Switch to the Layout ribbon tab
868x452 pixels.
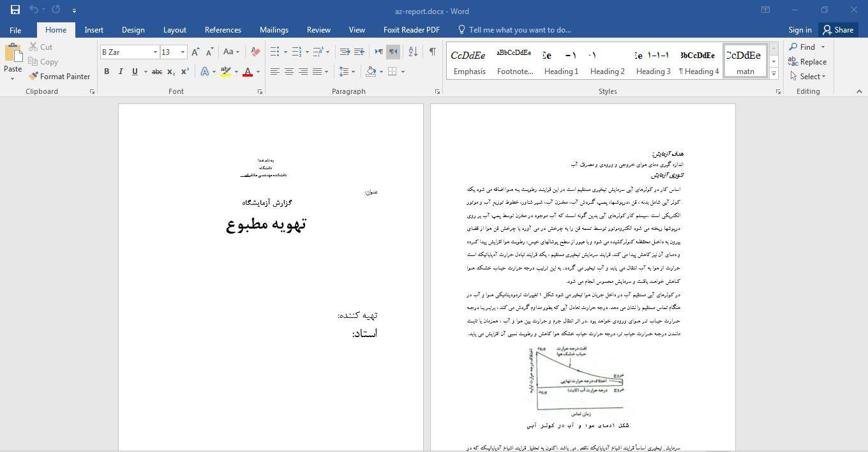[x=174, y=30]
